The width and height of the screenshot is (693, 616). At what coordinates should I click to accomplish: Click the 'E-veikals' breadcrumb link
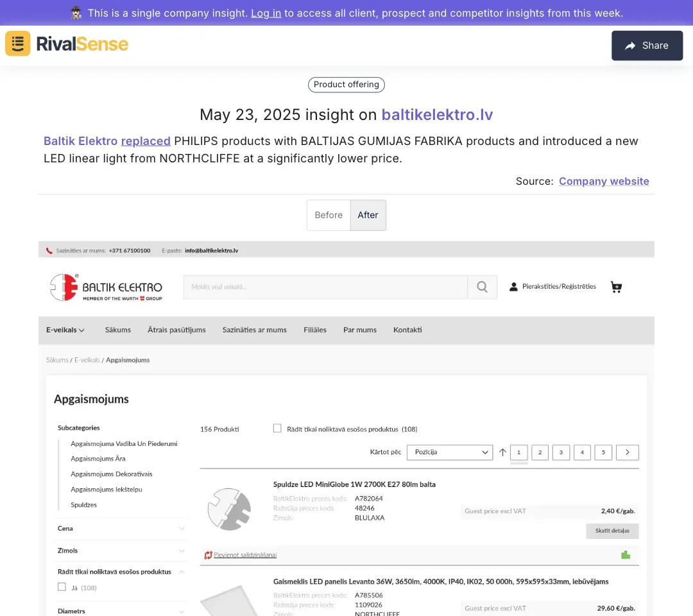point(87,360)
